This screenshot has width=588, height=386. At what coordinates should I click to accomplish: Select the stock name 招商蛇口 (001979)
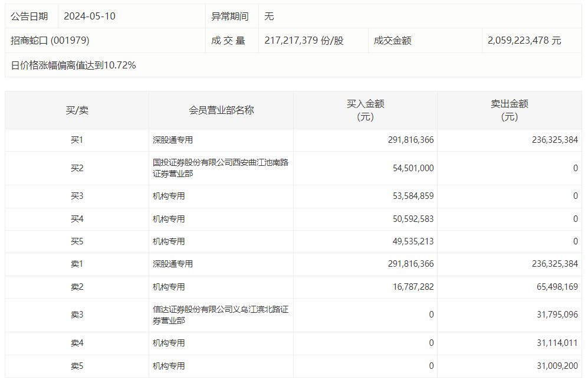[50, 41]
